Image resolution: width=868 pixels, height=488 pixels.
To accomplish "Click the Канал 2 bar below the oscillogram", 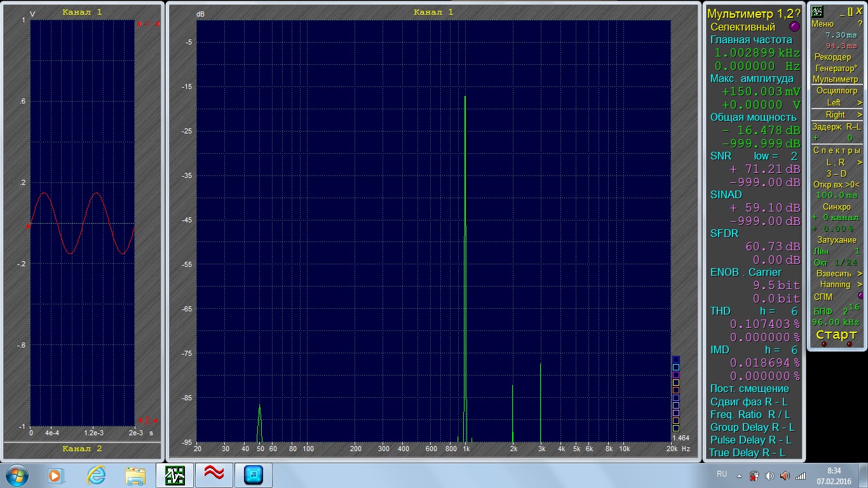I will click(82, 449).
